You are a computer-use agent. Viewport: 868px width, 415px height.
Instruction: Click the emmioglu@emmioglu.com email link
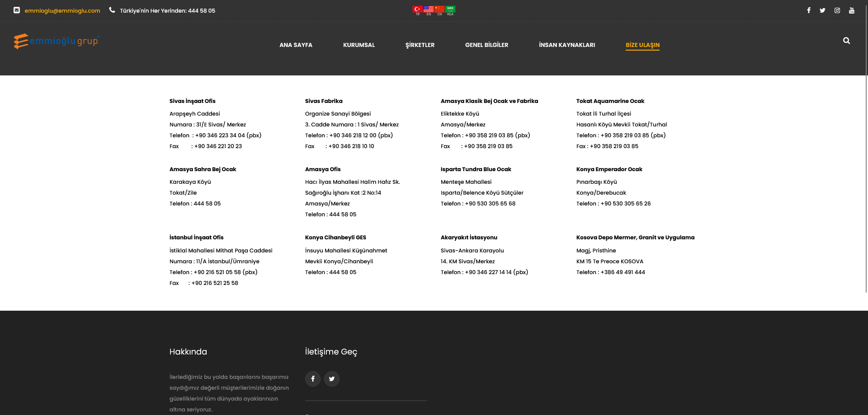pos(62,11)
